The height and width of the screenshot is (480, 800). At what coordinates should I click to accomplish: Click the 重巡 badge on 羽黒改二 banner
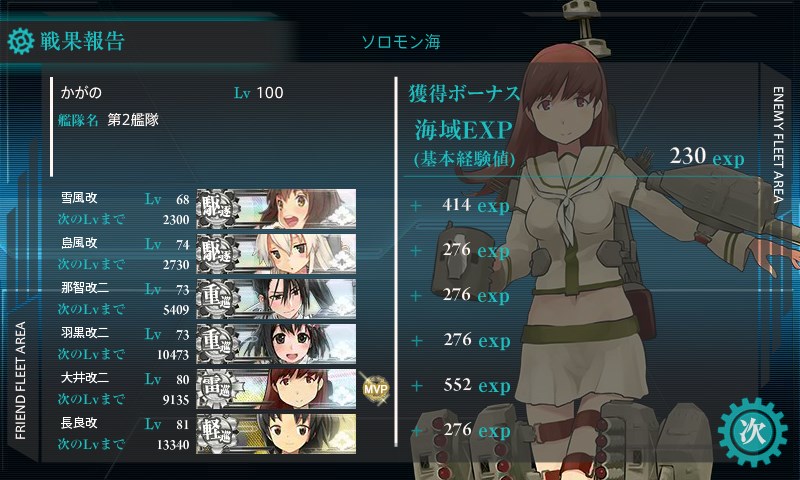tap(218, 343)
